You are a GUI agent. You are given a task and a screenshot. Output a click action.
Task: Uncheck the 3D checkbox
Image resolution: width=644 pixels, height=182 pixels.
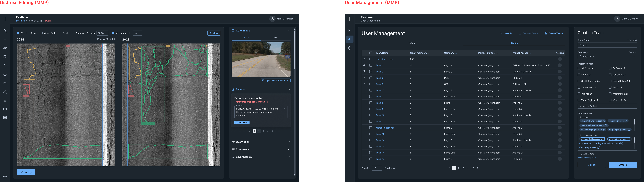18,33
